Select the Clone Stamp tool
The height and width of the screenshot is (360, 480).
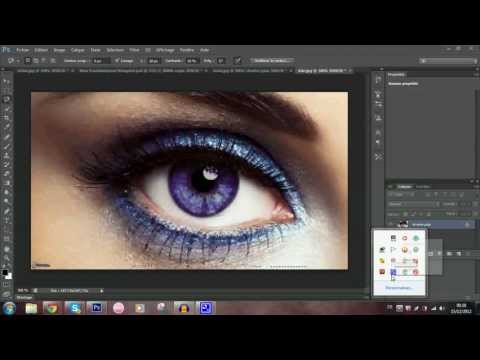pyautogui.click(x=6, y=155)
